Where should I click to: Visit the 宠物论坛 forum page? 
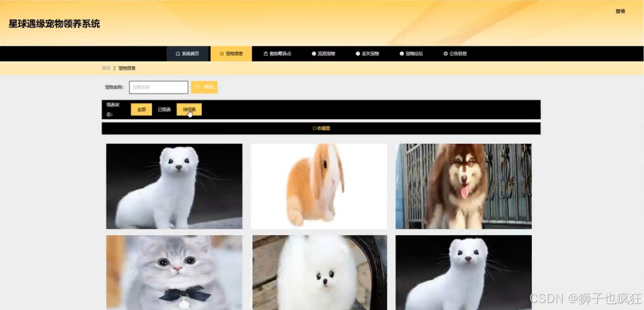click(411, 54)
